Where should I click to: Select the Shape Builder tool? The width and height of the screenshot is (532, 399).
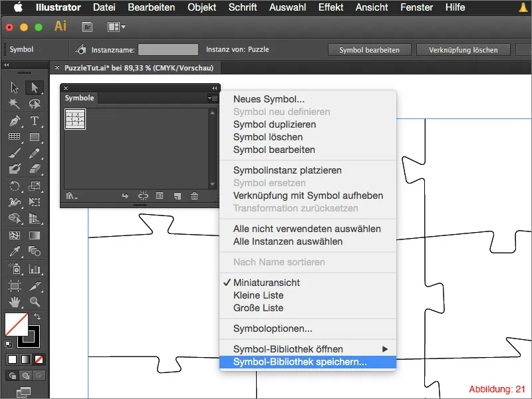15,218
